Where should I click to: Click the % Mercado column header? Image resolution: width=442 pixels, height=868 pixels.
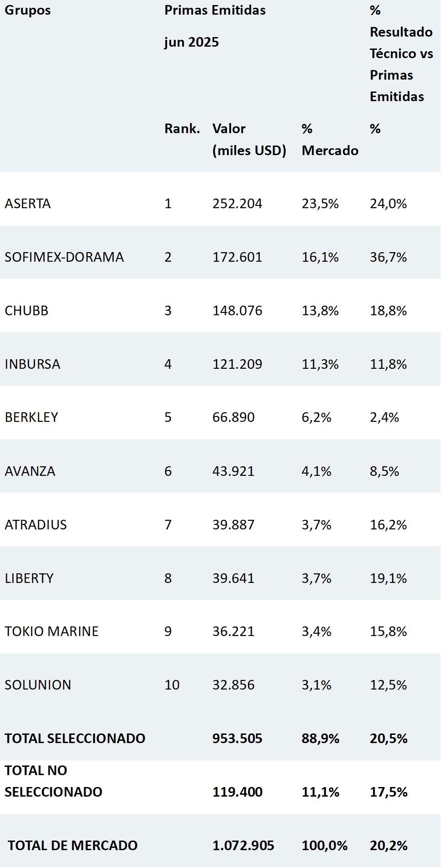[329, 139]
